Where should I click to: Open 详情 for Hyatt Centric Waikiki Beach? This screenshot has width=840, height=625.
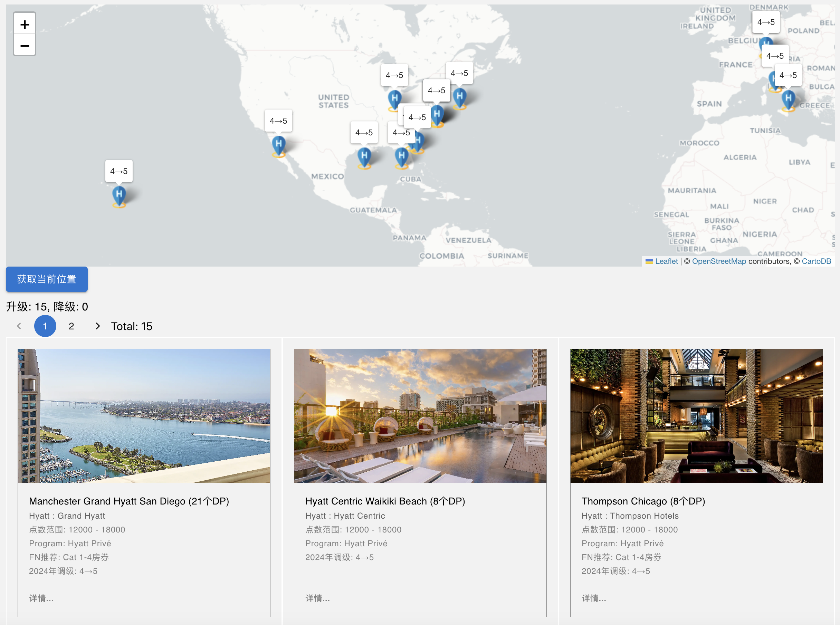[x=317, y=598]
